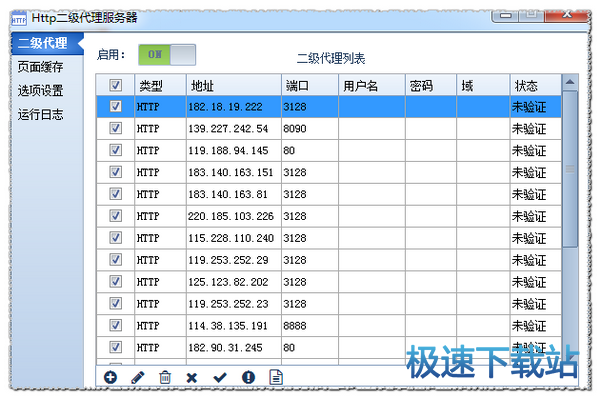Click the X remove icon in toolbar

[192, 378]
